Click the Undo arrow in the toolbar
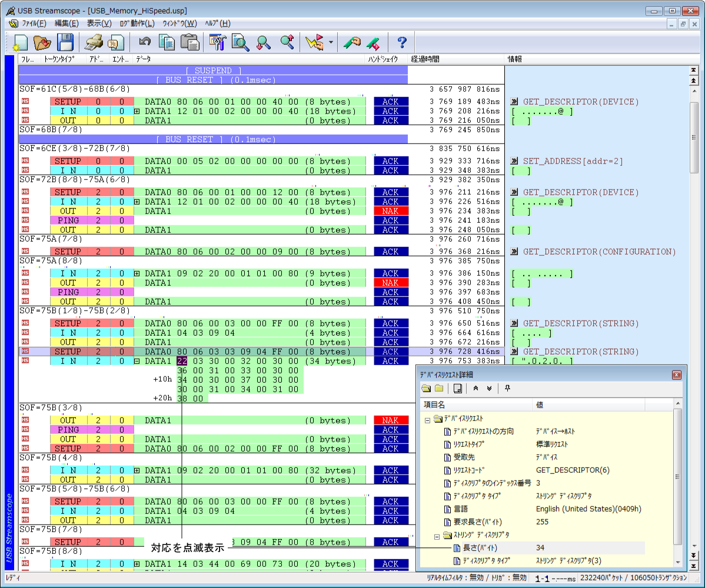This screenshot has width=705, height=588. pos(145,42)
